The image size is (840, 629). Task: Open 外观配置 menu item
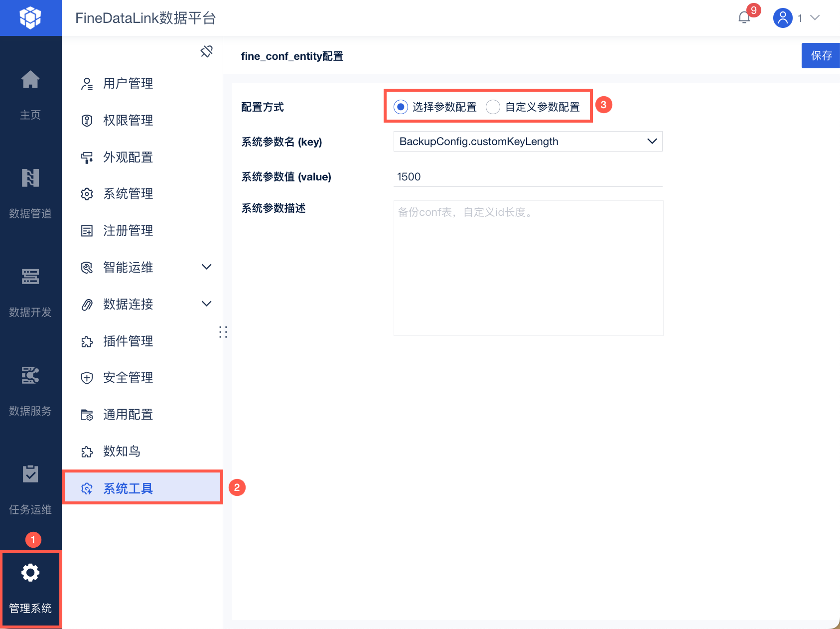click(142, 157)
